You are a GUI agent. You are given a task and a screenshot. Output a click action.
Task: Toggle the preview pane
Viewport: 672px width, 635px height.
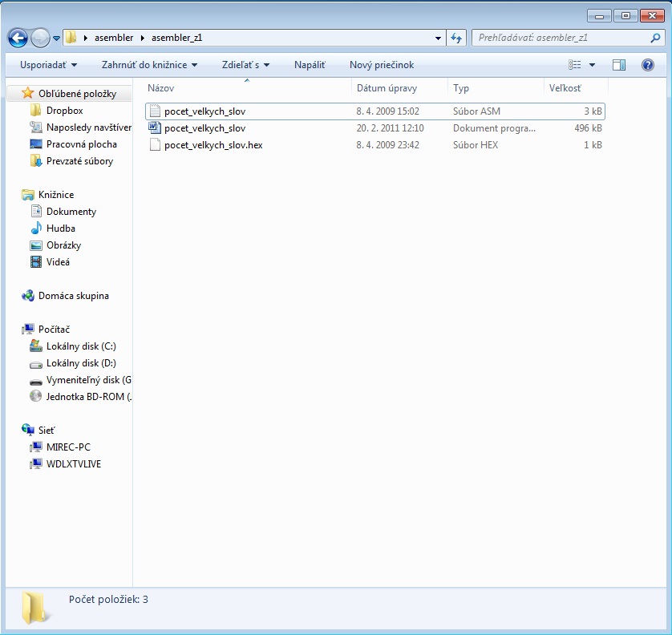[619, 65]
